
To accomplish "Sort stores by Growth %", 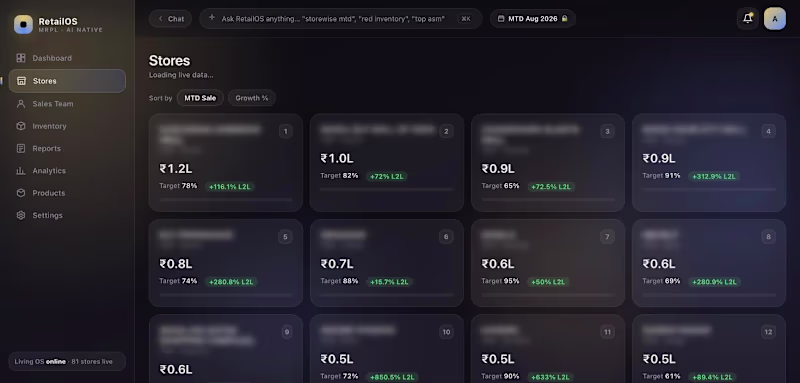I will coord(252,98).
